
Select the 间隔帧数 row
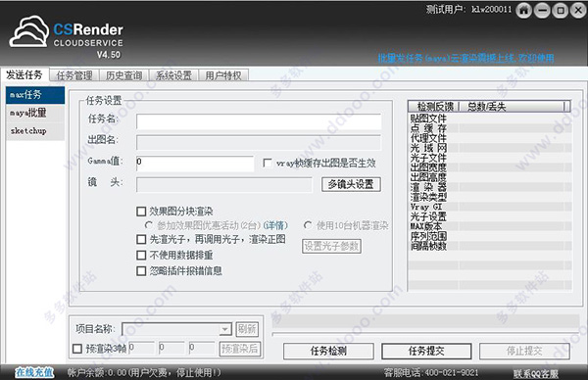click(490, 246)
